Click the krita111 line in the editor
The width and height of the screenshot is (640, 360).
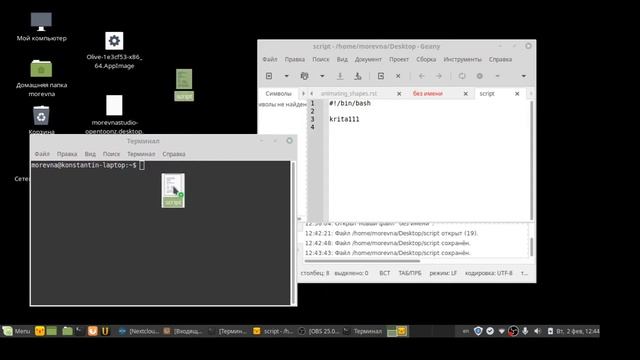click(x=344, y=119)
